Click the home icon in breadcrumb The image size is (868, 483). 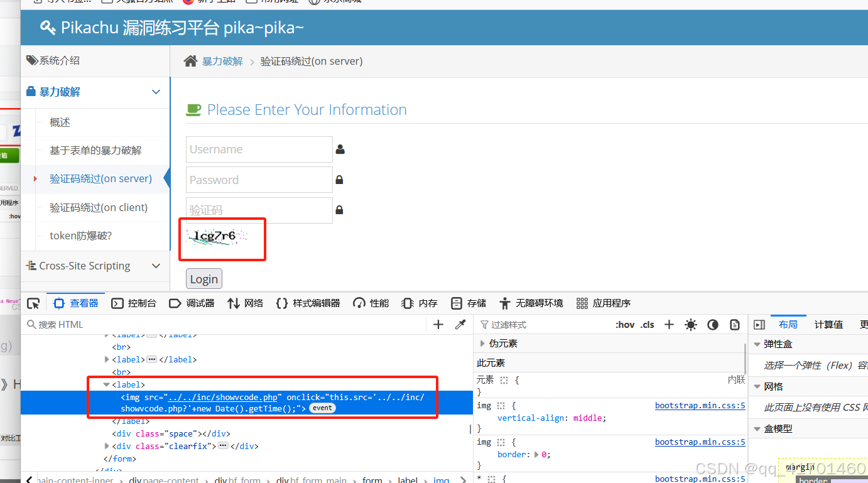point(190,61)
